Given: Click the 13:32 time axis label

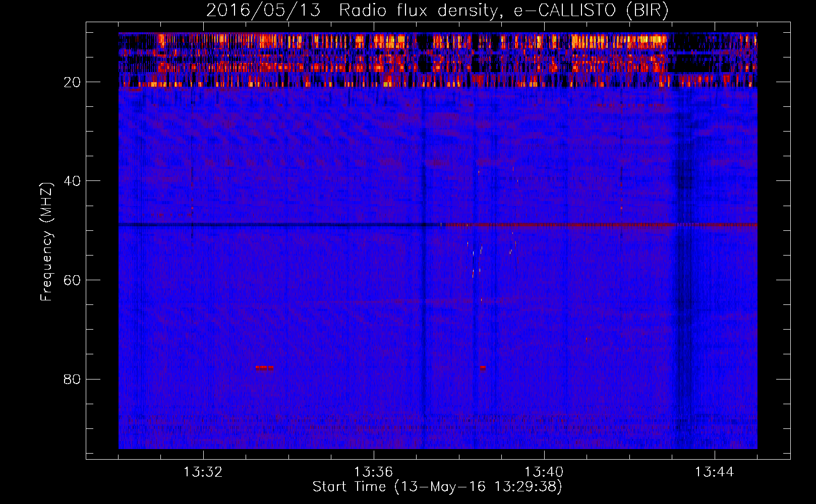Looking at the screenshot, I should 203,472.
